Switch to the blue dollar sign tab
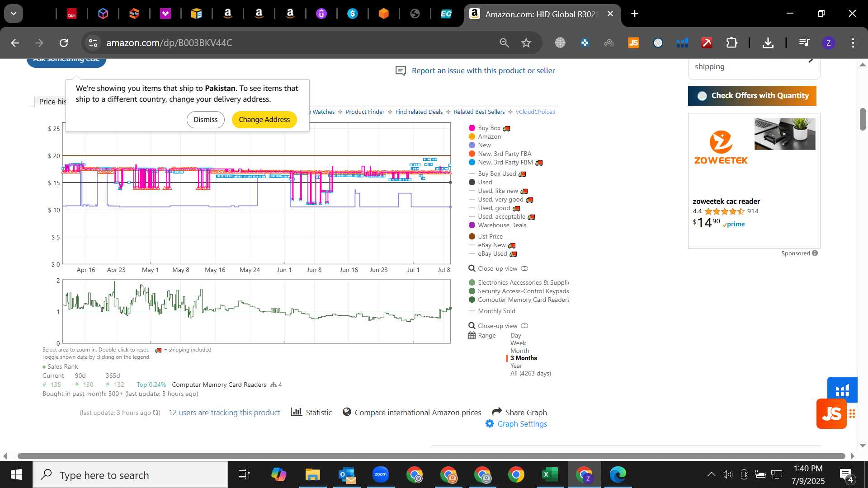868x488 pixels. 353,14
